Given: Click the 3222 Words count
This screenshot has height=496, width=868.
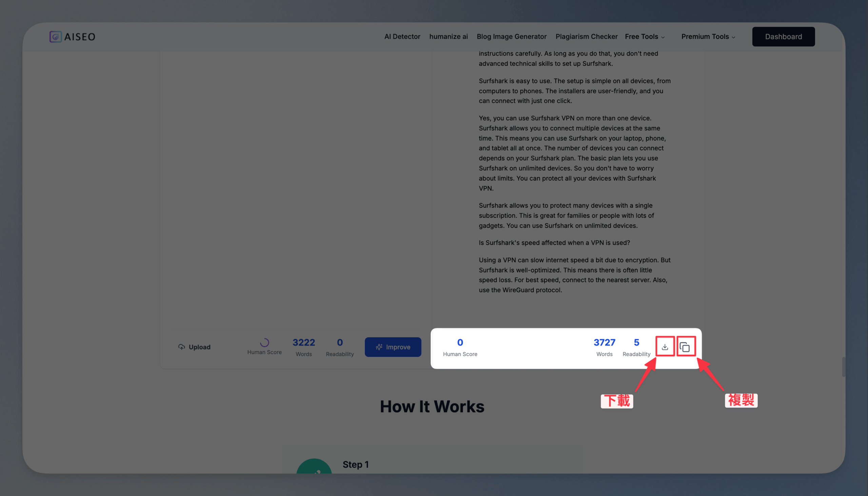Looking at the screenshot, I should (x=303, y=342).
